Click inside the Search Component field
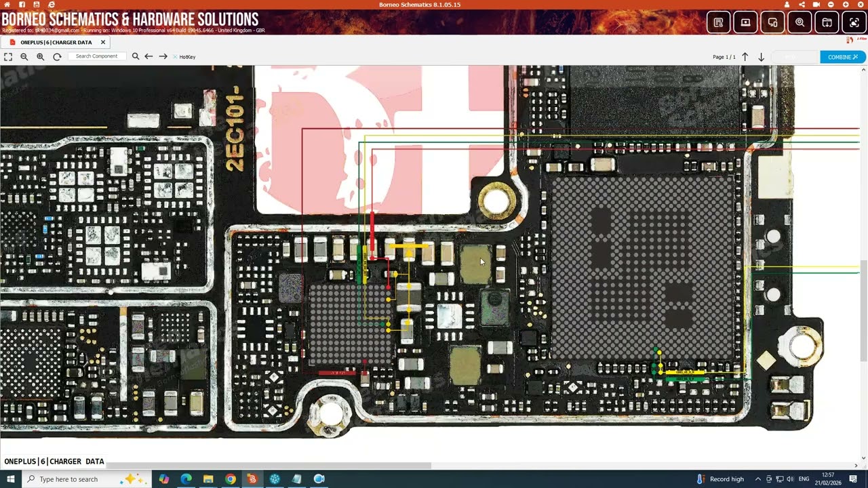The image size is (868, 488). click(x=97, y=56)
